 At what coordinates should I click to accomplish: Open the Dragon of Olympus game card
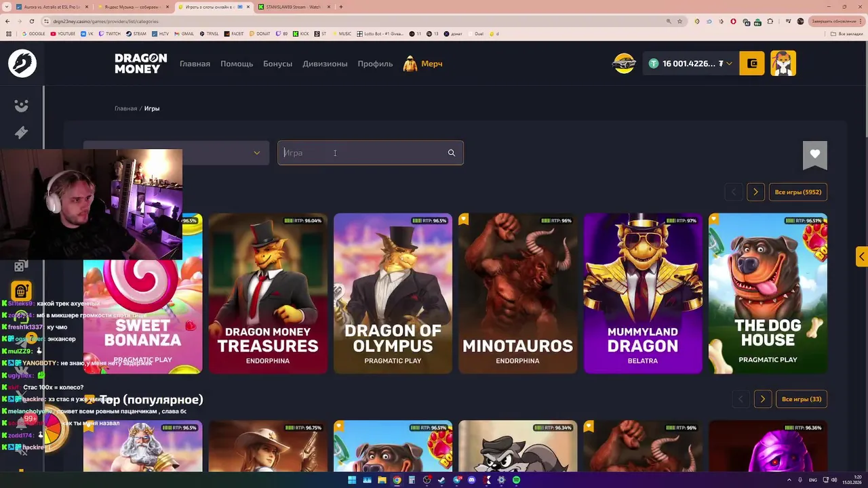(393, 293)
